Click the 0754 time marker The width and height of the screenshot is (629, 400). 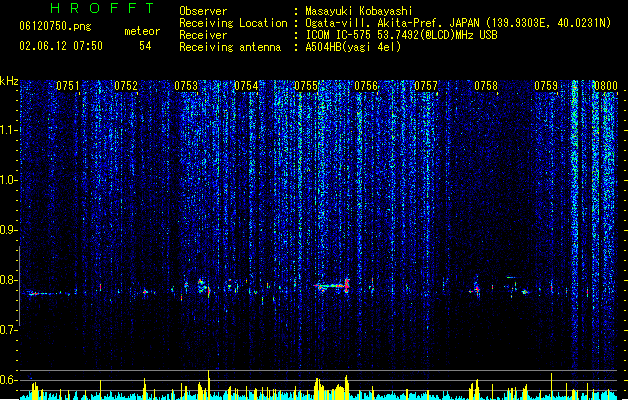(246, 86)
